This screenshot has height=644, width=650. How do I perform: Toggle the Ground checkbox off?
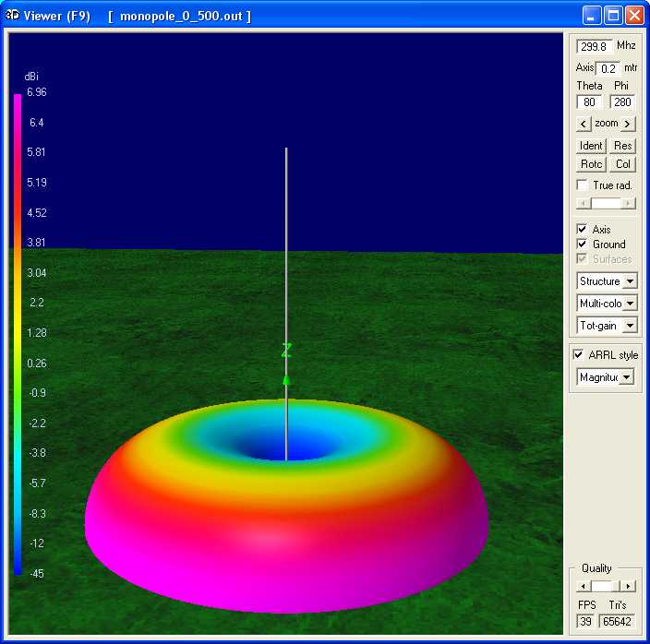(582, 244)
